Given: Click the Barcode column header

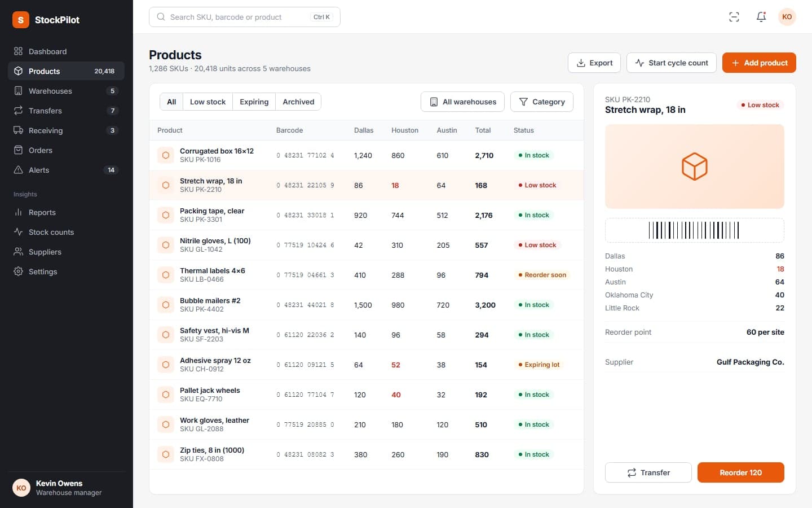Looking at the screenshot, I should 289,130.
